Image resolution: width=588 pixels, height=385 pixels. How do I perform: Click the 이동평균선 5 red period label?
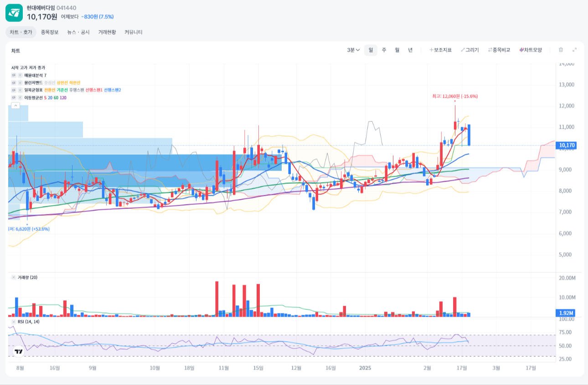(45, 98)
